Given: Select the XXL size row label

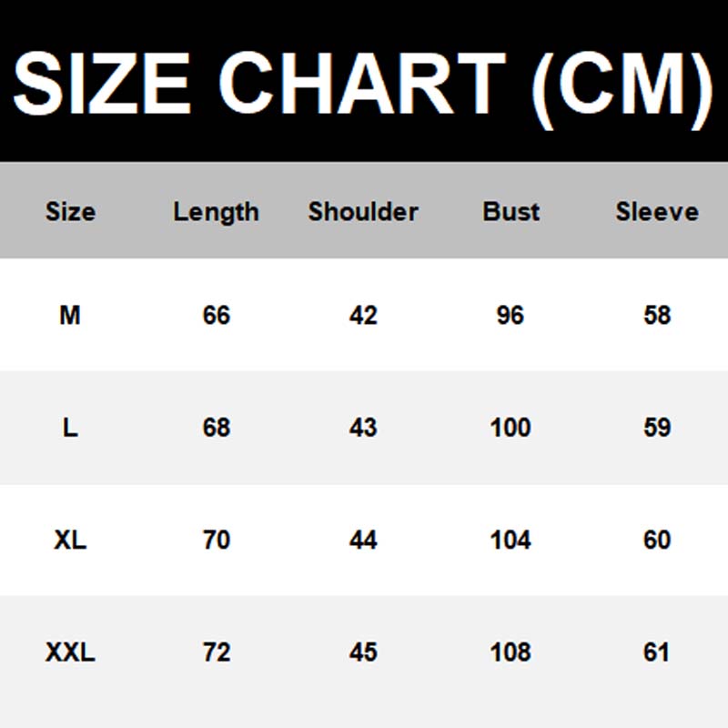Looking at the screenshot, I should pyautogui.click(x=70, y=652).
